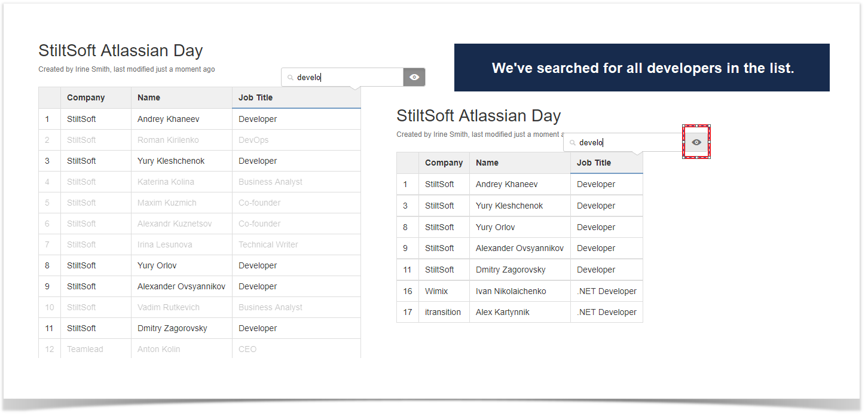
Task: Click 'Developer' in Yury Orlov's row of filtered table
Action: coord(607,227)
